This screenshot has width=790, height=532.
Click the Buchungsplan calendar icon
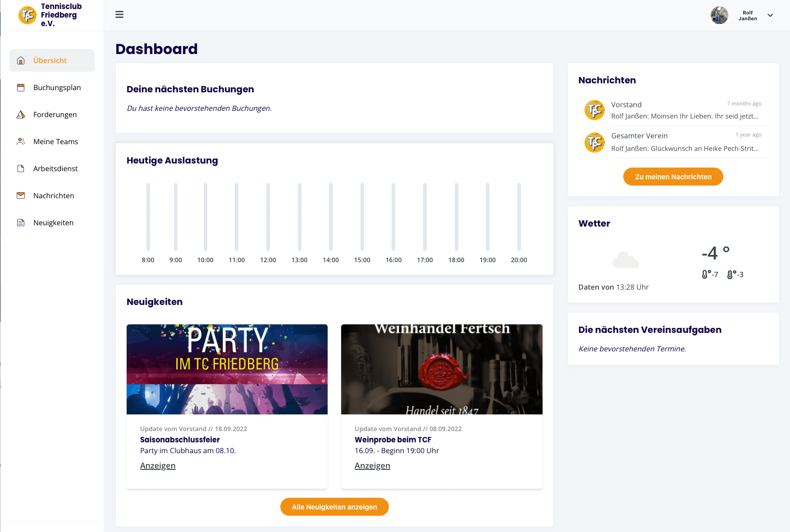(21, 87)
